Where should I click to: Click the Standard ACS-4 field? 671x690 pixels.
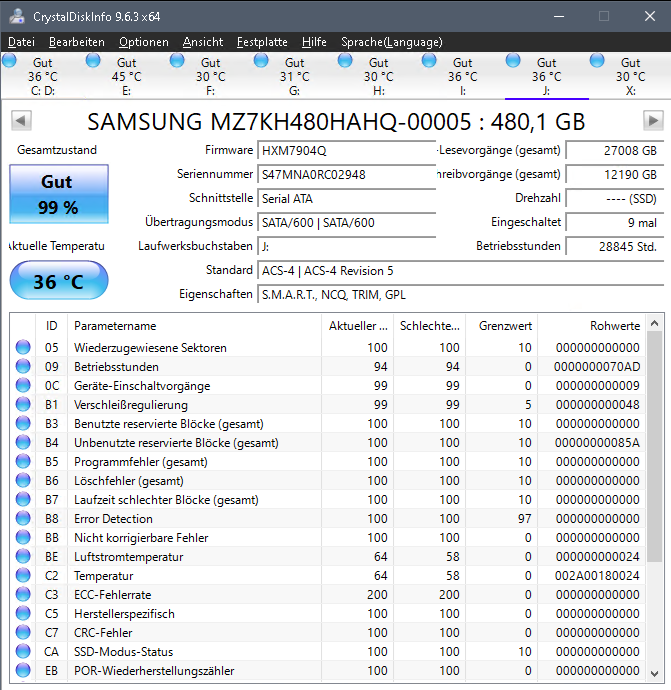(x=461, y=271)
